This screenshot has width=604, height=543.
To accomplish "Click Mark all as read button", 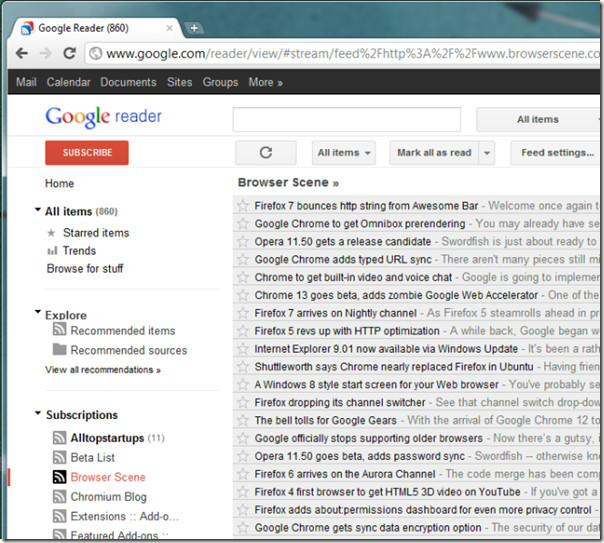I will click(x=434, y=153).
